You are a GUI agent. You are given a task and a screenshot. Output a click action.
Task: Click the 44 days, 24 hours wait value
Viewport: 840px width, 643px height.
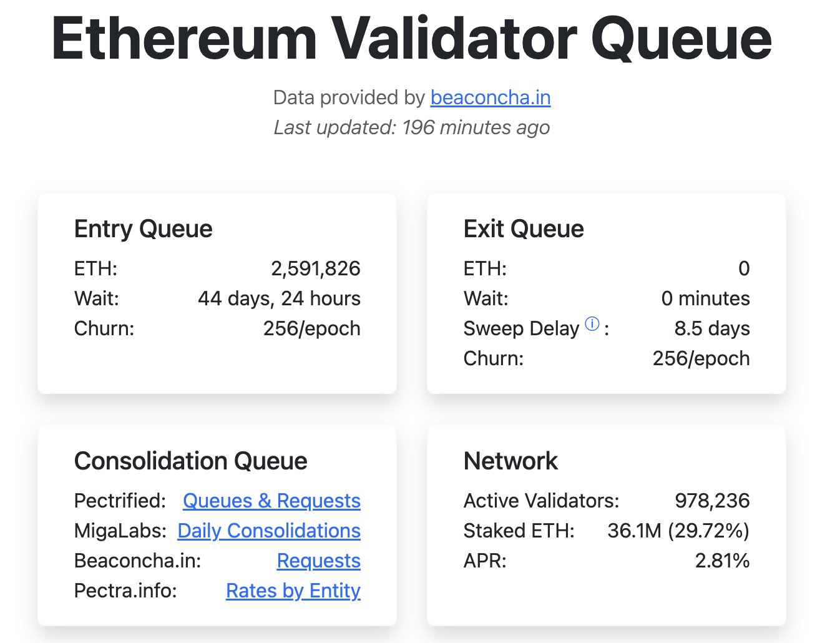click(x=279, y=298)
